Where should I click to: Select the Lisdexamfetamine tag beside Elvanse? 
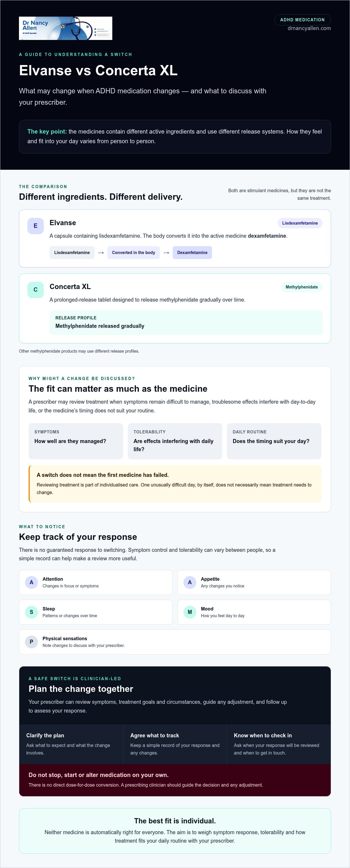click(300, 223)
